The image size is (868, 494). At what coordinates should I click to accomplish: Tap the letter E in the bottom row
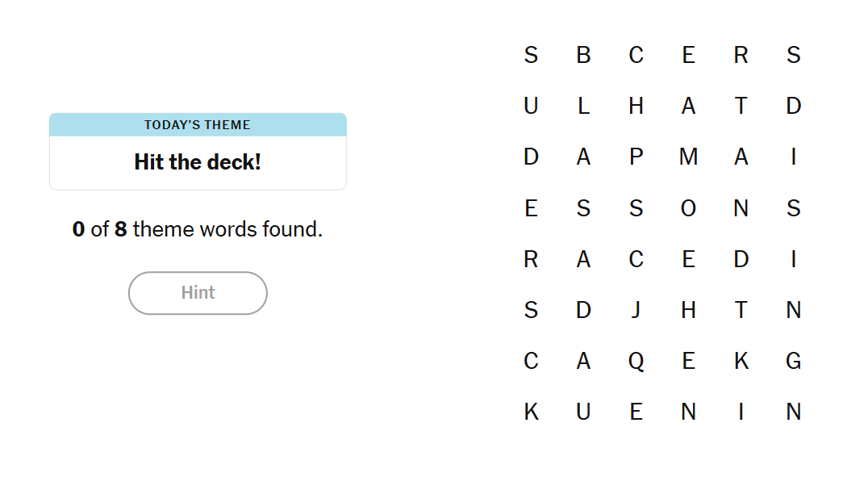coord(636,412)
